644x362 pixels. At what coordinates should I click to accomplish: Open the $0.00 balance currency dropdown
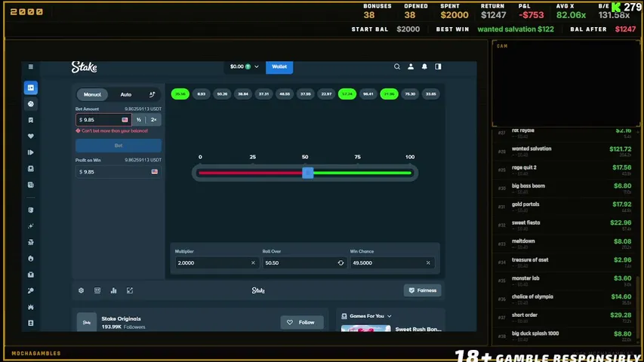coord(245,66)
